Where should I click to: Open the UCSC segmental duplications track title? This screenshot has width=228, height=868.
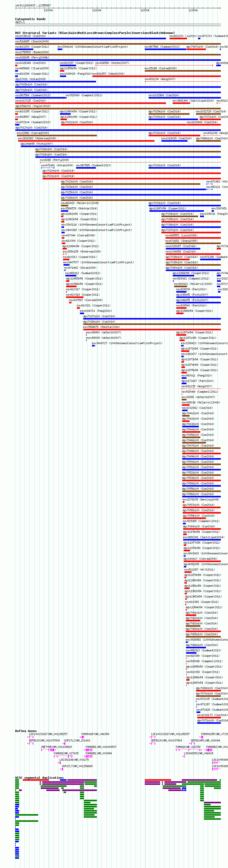[x=39, y=778]
